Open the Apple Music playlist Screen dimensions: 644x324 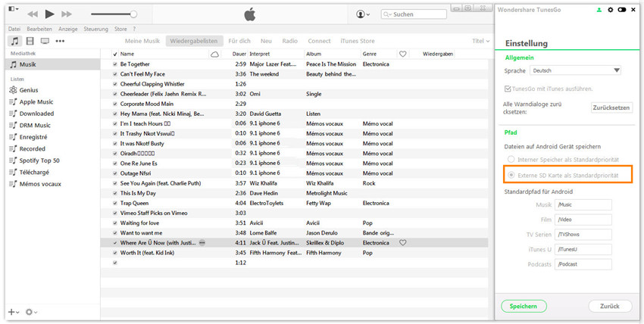pyautogui.click(x=36, y=101)
